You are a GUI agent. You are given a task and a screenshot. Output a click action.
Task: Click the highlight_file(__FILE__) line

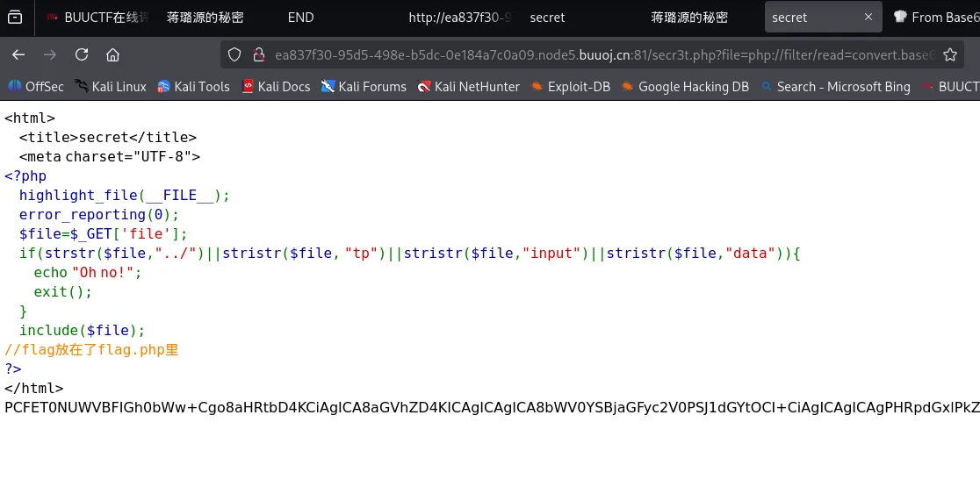point(125,196)
